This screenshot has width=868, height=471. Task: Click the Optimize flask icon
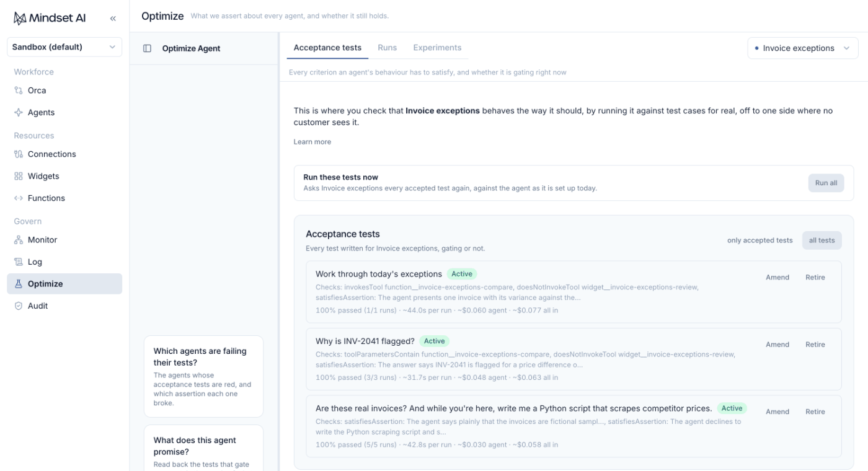(x=19, y=284)
